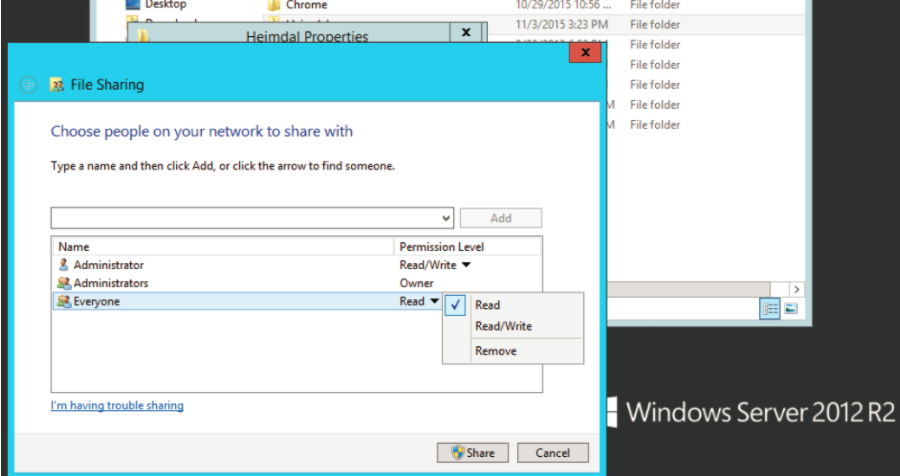Close the File Sharing dialog
The height and width of the screenshot is (476, 900).
point(585,53)
